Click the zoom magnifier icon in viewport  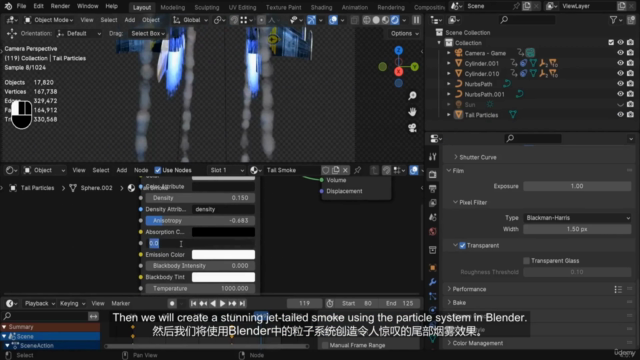412,96
